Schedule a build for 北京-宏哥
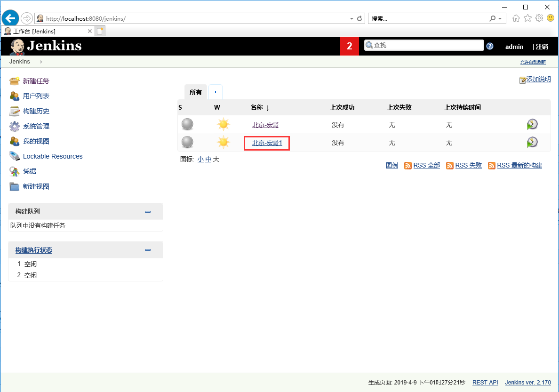Viewport: 559px width, 392px height. tap(532, 124)
